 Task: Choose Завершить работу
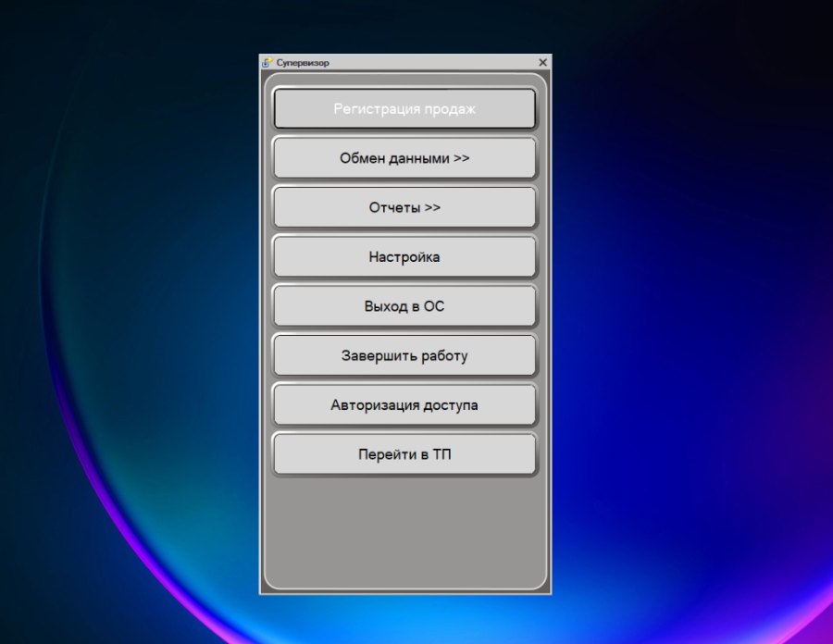404,355
